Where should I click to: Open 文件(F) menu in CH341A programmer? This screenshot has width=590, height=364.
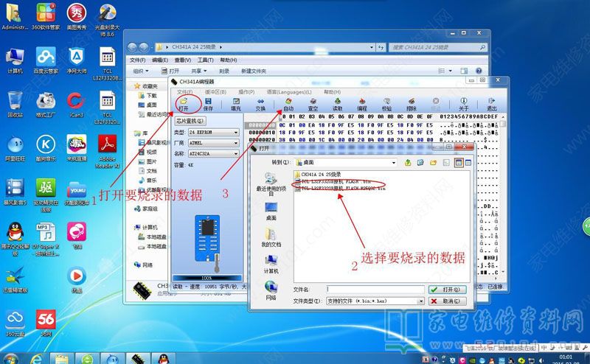coord(184,92)
